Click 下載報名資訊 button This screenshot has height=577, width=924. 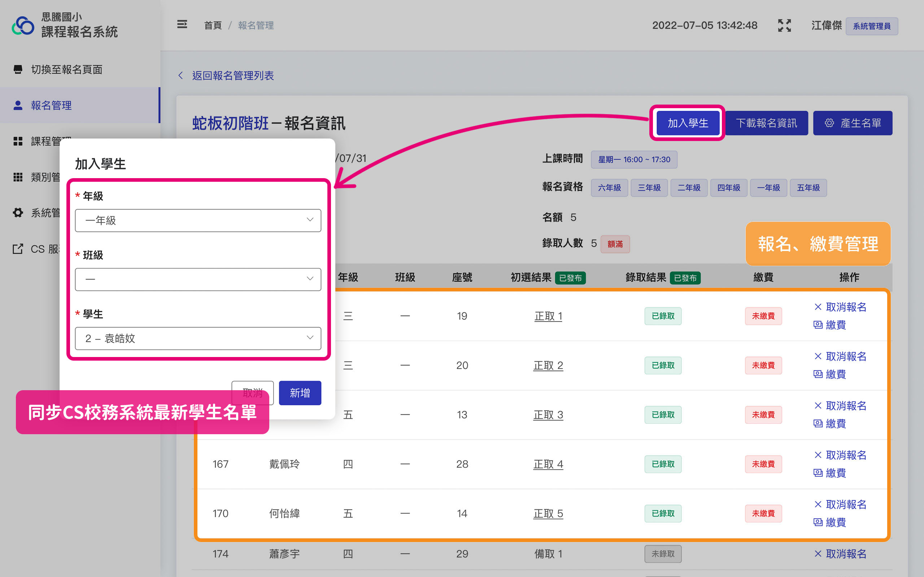(x=766, y=123)
